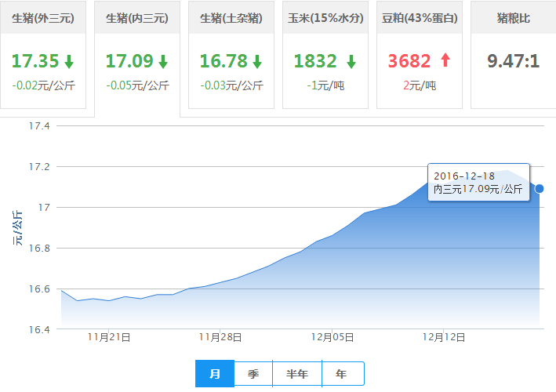Open the 猪粮比 ratio tab
Screen dimensions: 556x392
click(514, 17)
